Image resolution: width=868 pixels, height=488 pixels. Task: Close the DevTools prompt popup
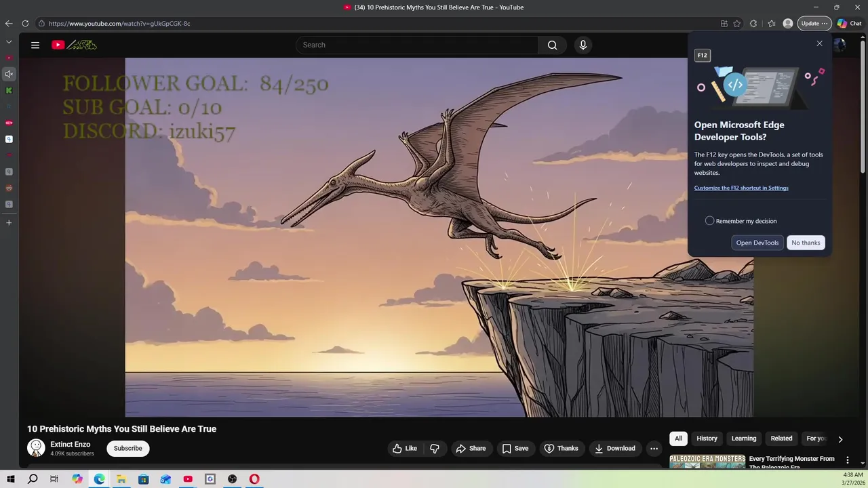(819, 43)
